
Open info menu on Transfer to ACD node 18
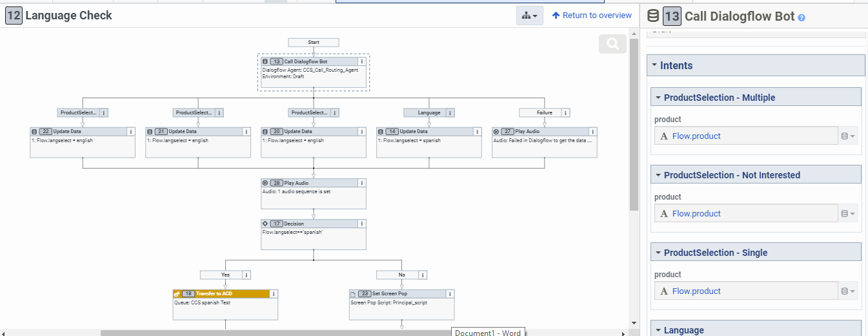pos(274,293)
